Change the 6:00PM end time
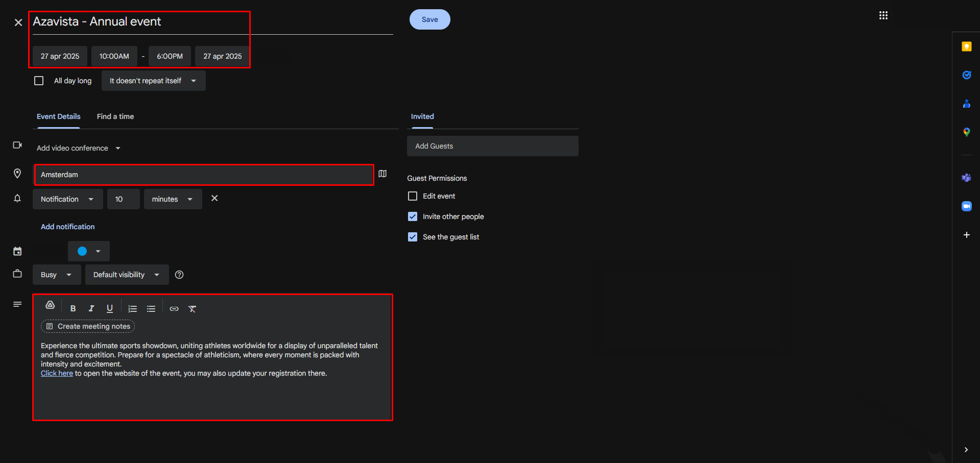This screenshot has width=980, height=463. tap(170, 56)
